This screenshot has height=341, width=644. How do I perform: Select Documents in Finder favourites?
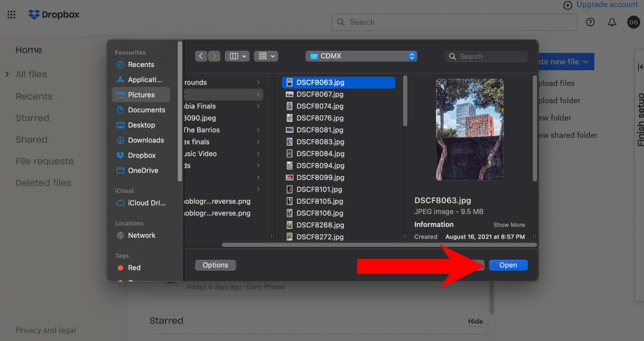point(141,110)
